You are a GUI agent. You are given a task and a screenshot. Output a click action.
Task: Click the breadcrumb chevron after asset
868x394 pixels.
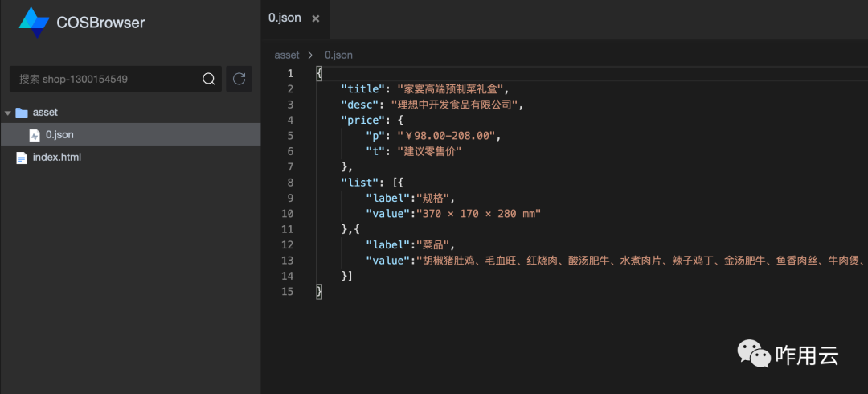[x=310, y=55]
